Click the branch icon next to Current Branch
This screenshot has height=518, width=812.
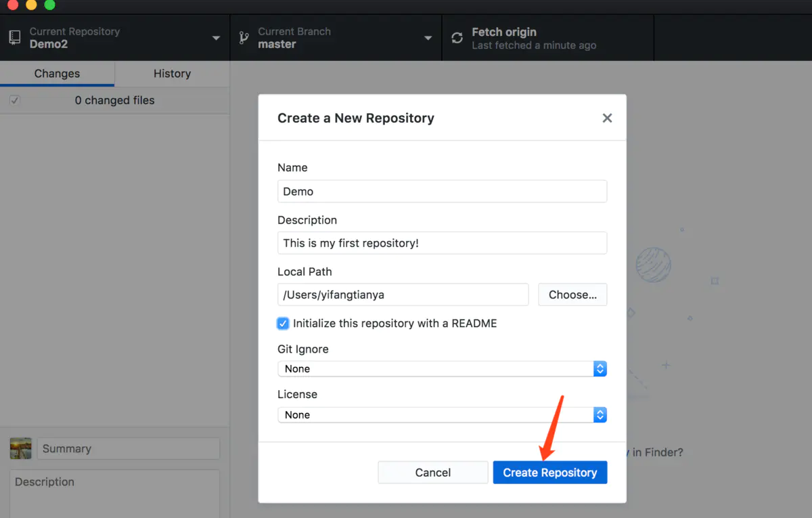244,37
